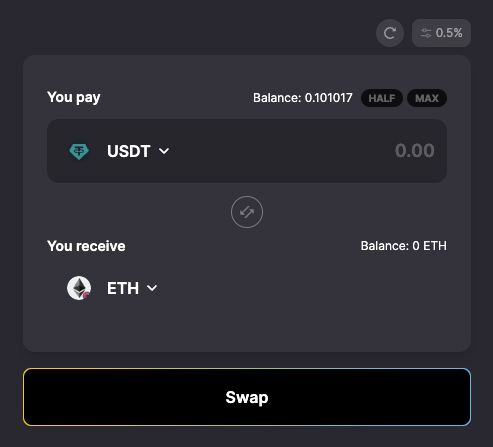This screenshot has height=447, width=493.
Task: Flip pay and receive tokens with the arrows icon
Action: 247,212
